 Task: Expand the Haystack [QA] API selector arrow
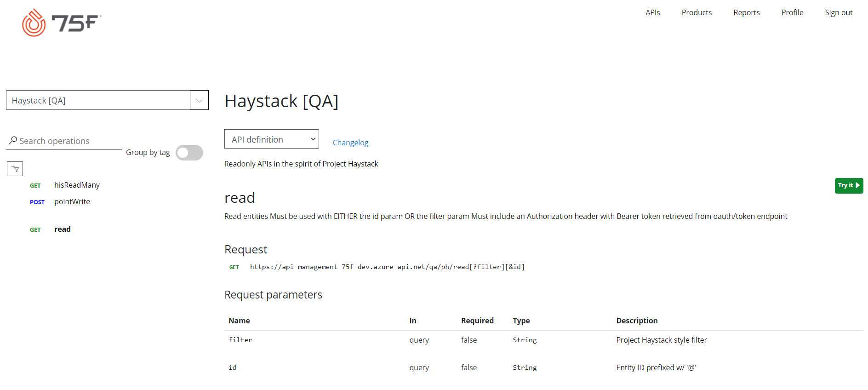(x=199, y=100)
